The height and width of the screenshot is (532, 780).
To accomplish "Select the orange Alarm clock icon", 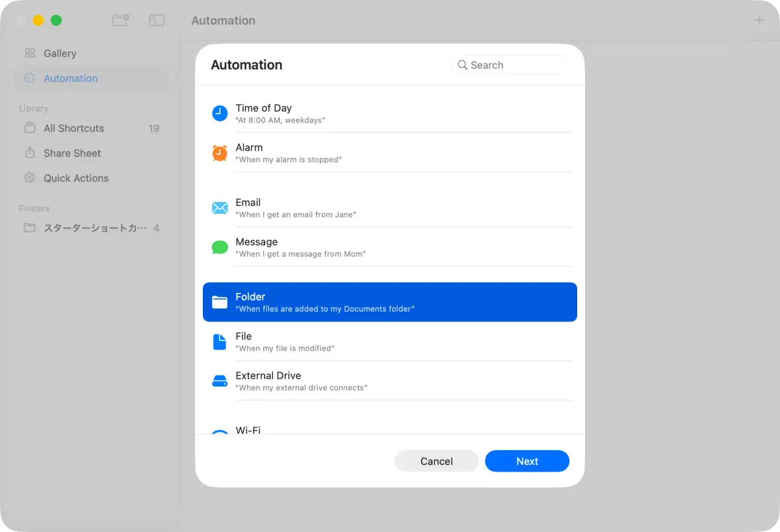I will click(220, 153).
